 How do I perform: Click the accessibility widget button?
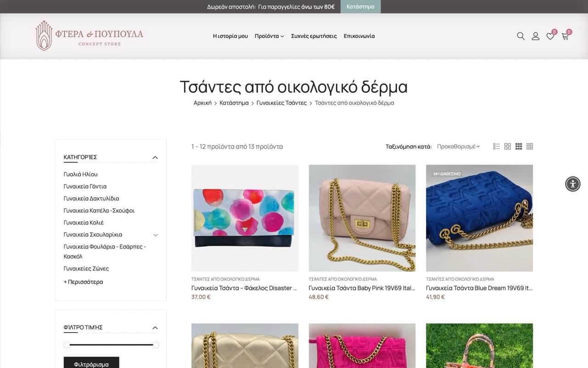573,184
